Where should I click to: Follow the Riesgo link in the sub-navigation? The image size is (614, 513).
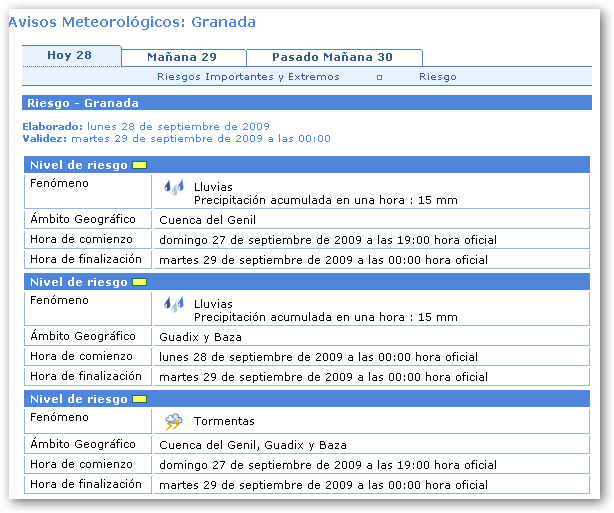[437, 77]
